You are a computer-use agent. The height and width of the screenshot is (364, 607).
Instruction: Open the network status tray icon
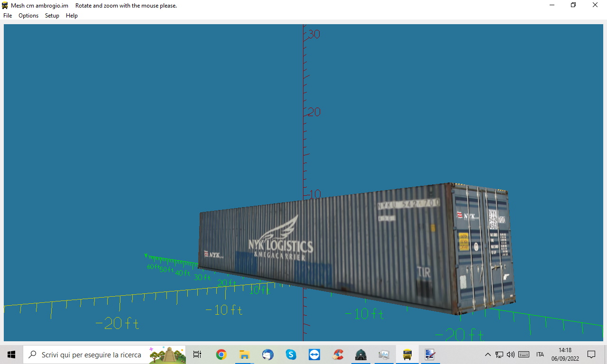point(499,355)
